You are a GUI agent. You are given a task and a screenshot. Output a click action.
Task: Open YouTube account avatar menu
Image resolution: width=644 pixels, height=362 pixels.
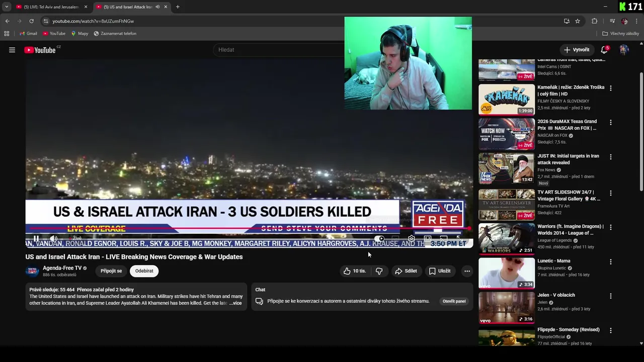point(624,50)
